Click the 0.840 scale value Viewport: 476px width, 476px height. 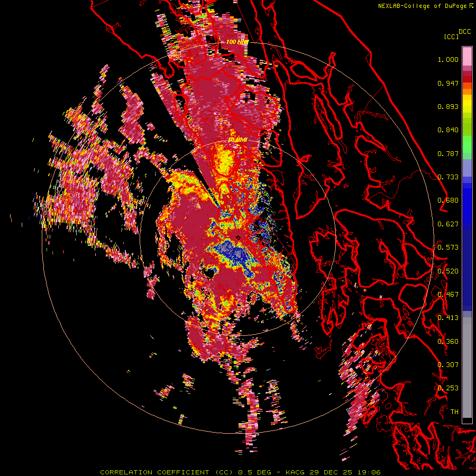[x=448, y=130]
